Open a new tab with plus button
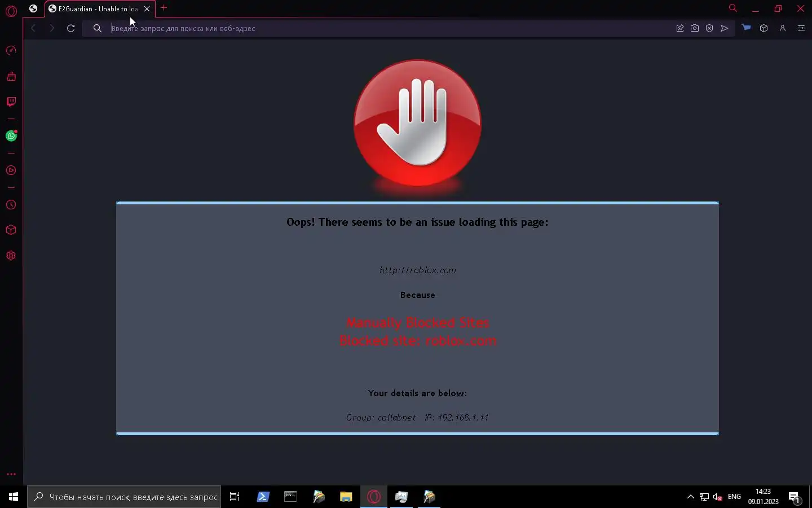812x508 pixels. click(x=164, y=8)
